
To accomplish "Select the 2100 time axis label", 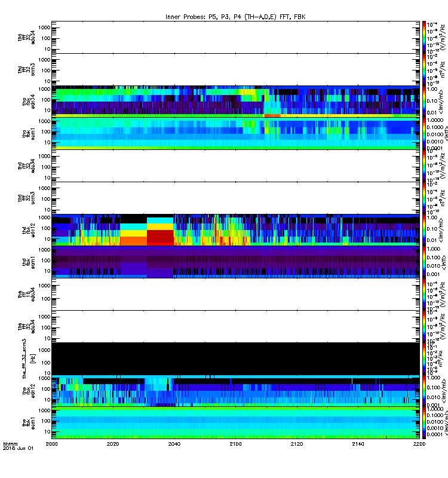I will 235,444.
